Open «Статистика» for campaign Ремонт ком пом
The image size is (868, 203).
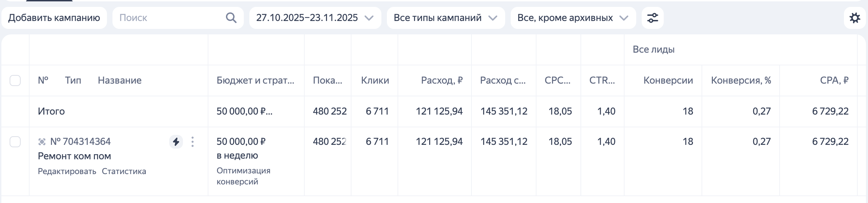(x=124, y=171)
